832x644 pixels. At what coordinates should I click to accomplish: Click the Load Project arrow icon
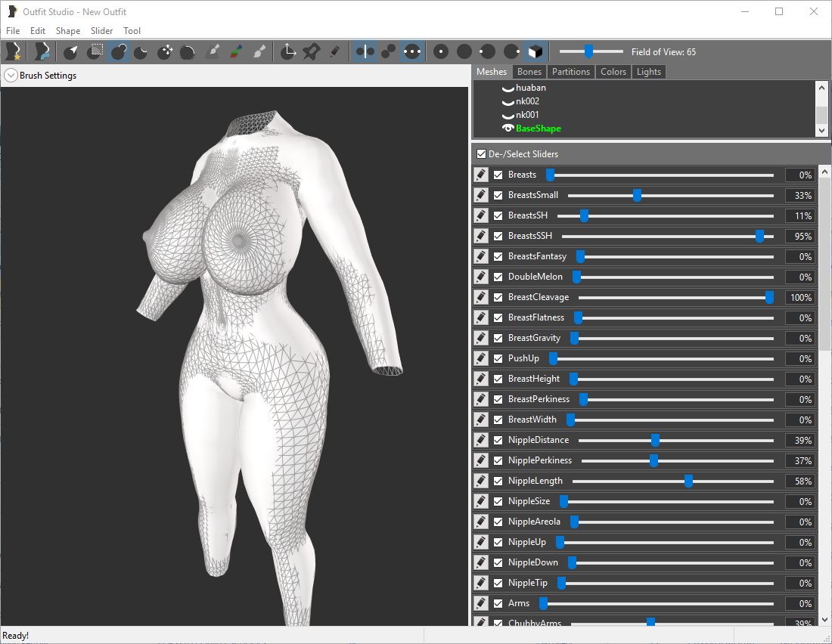tap(42, 51)
